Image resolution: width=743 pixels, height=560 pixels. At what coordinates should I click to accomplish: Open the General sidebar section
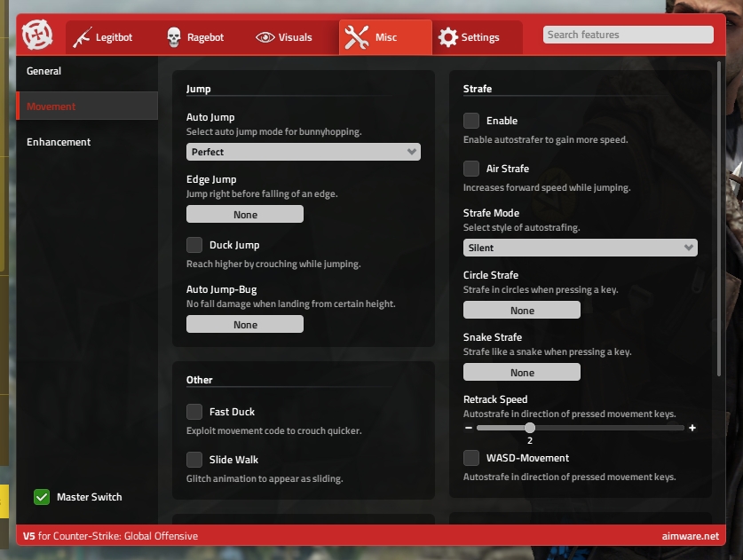[44, 71]
